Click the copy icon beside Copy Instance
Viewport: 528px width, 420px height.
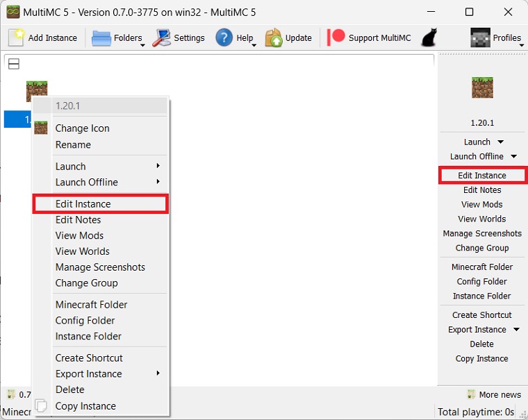click(41, 405)
